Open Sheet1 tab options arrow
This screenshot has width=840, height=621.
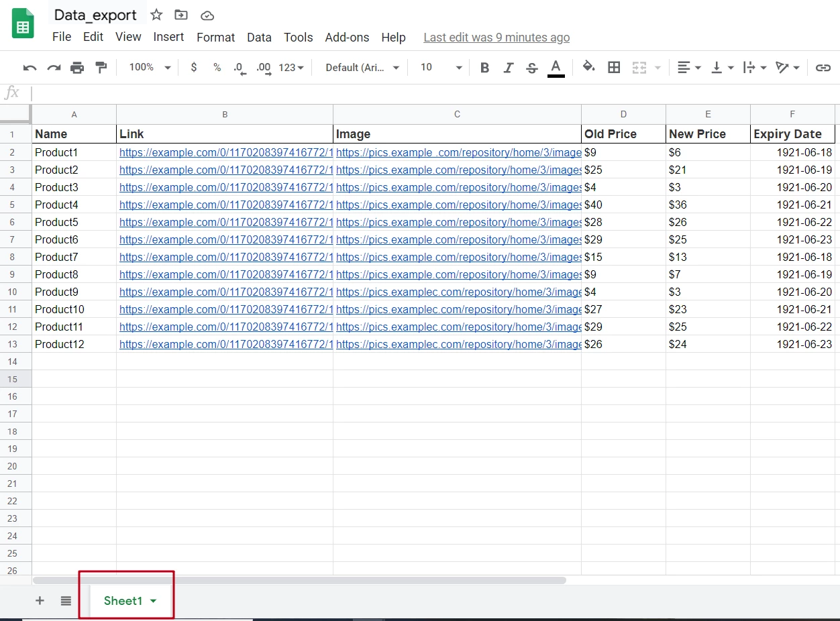pos(154,601)
